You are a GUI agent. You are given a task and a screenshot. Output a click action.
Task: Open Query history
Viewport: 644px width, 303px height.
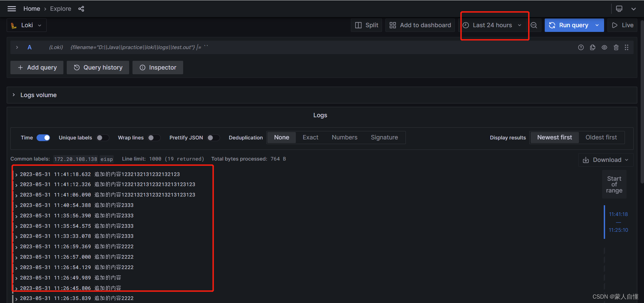(98, 68)
